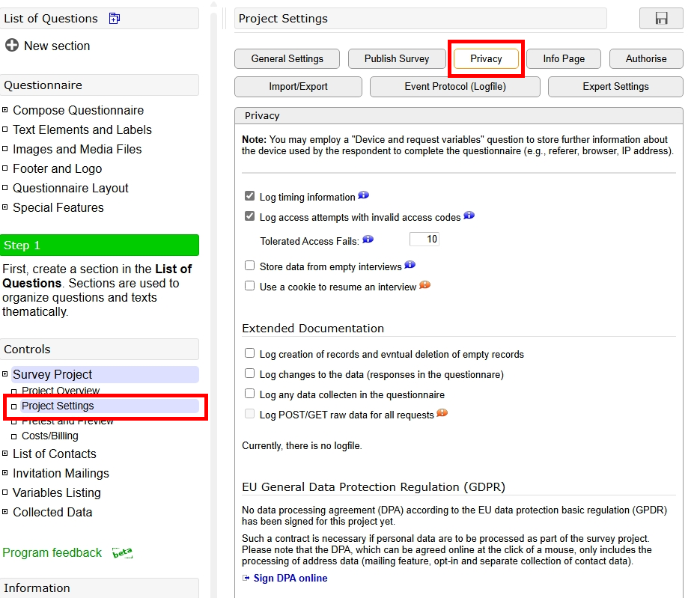This screenshot has height=598, width=700.
Task: Expand List of Contacts in Controls
Action: tap(5, 454)
